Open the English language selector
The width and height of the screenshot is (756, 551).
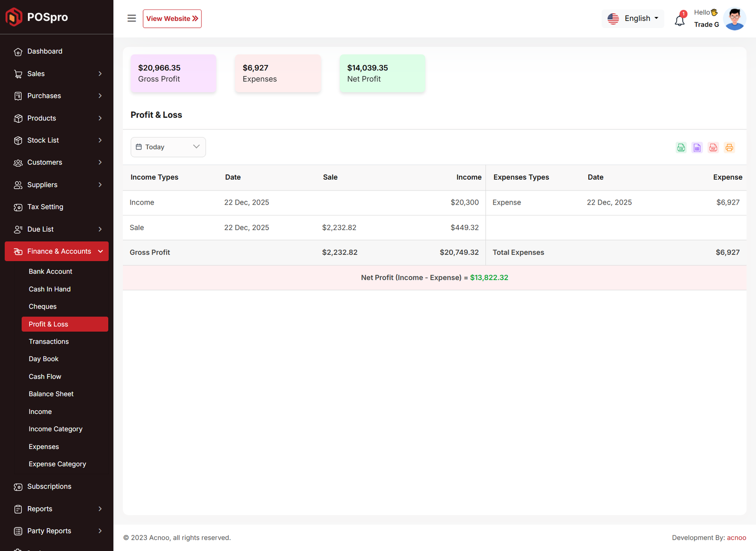point(633,18)
